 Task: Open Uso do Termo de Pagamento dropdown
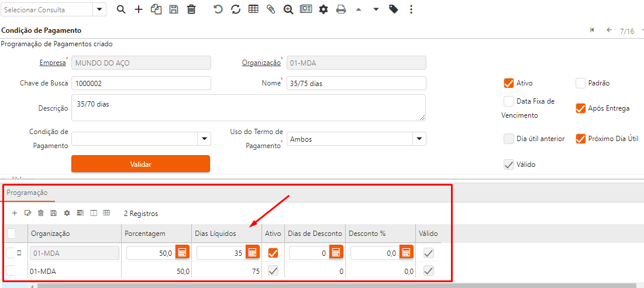pyautogui.click(x=419, y=139)
